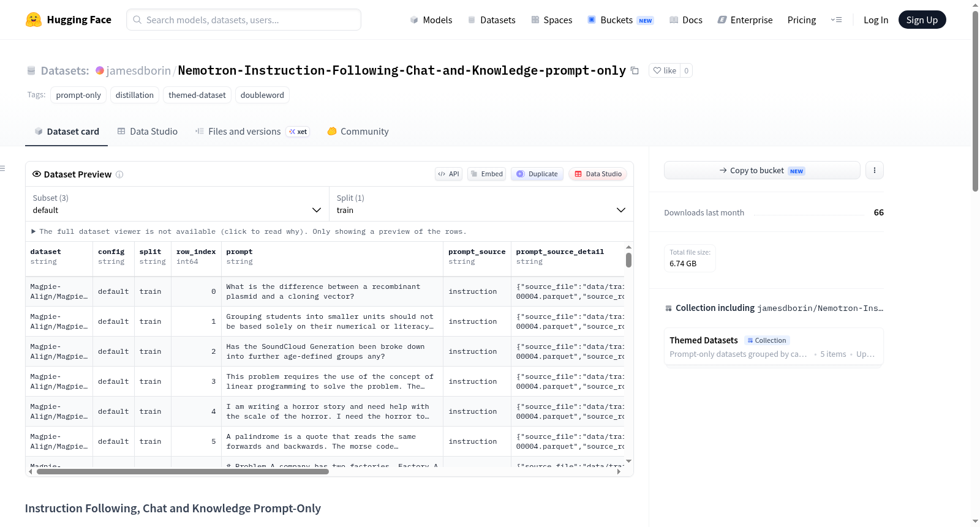Expand the Subset default dropdown
Screen dimensions: 980x527
[177, 204]
